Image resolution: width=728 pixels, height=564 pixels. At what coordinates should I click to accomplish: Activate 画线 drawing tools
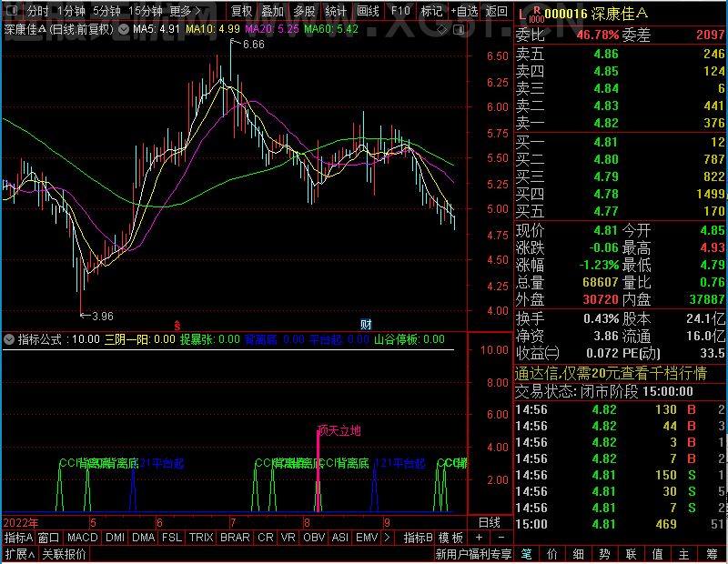[368, 11]
